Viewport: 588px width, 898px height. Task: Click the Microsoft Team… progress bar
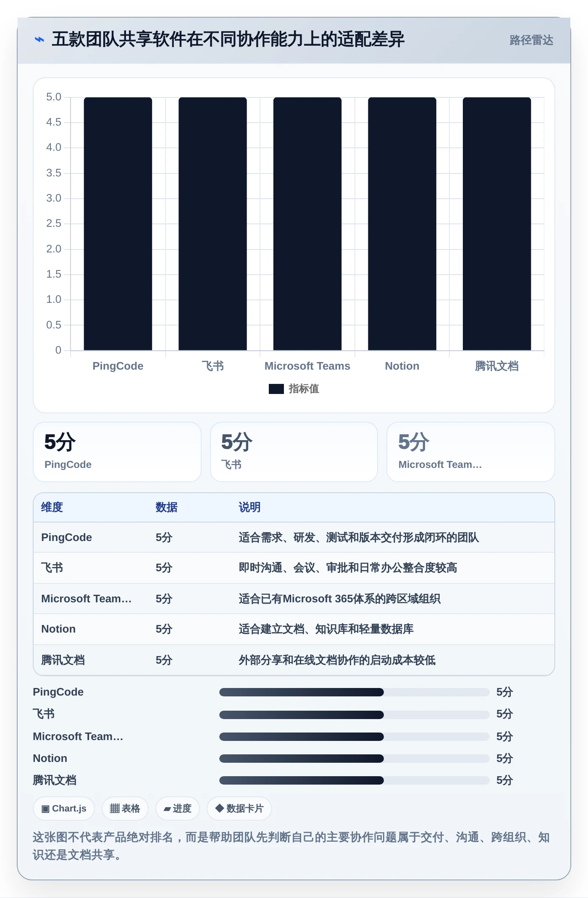click(354, 736)
